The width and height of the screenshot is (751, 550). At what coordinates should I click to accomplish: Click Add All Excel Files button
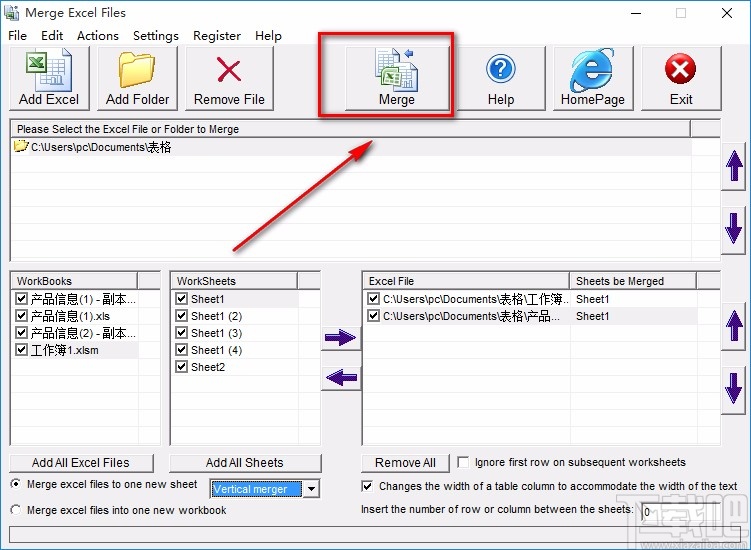click(81, 463)
